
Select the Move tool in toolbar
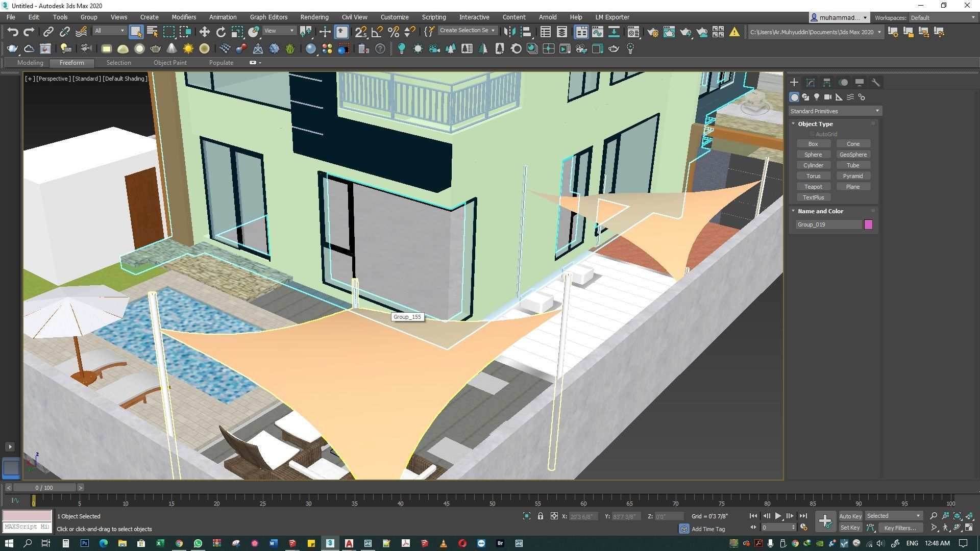tap(204, 32)
